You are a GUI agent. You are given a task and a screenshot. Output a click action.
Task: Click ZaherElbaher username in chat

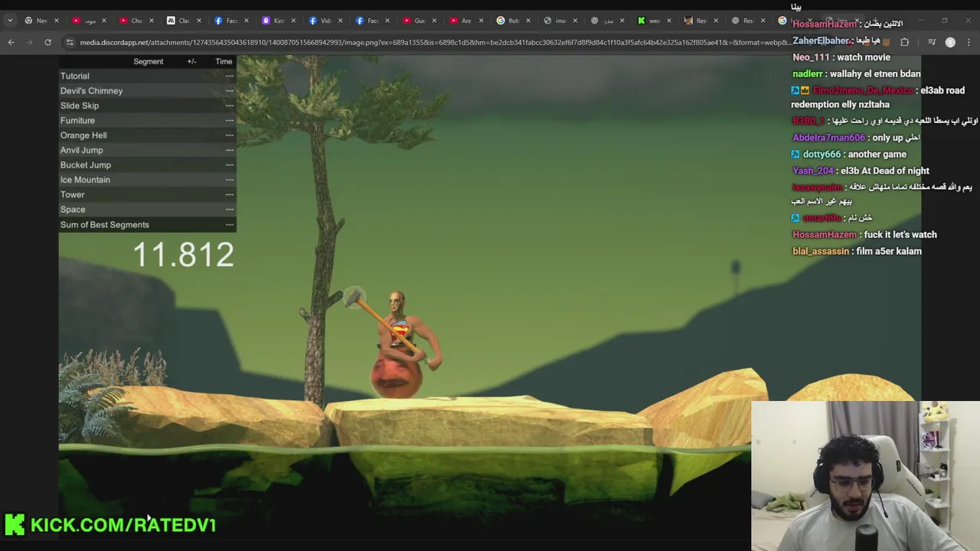pyautogui.click(x=821, y=41)
